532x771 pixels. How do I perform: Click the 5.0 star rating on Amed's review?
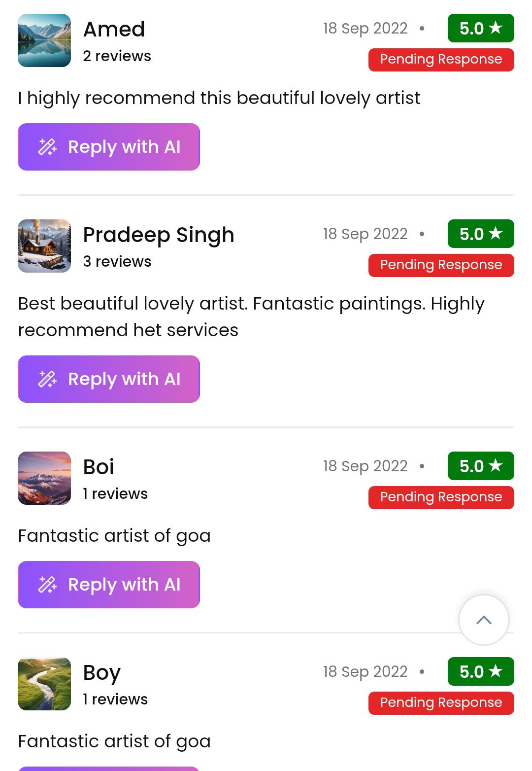(480, 29)
